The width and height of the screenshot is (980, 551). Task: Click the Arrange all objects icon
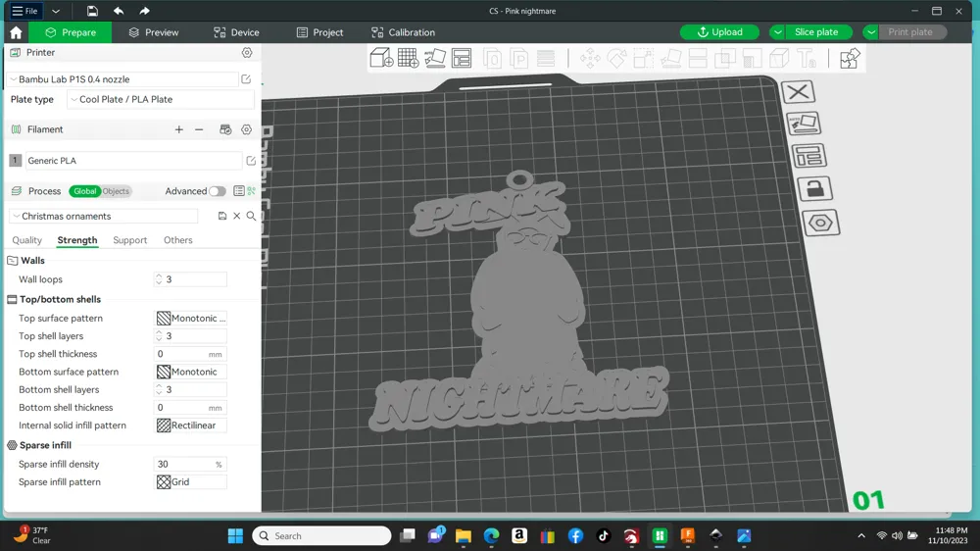click(x=462, y=59)
